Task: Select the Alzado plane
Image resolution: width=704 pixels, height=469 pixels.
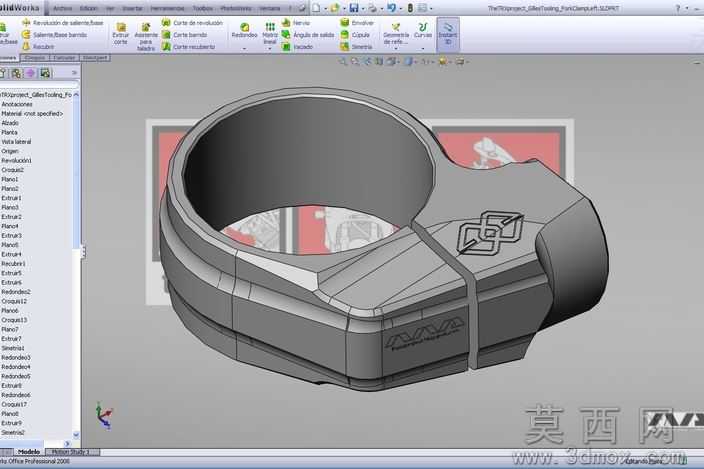Action: click(10, 123)
